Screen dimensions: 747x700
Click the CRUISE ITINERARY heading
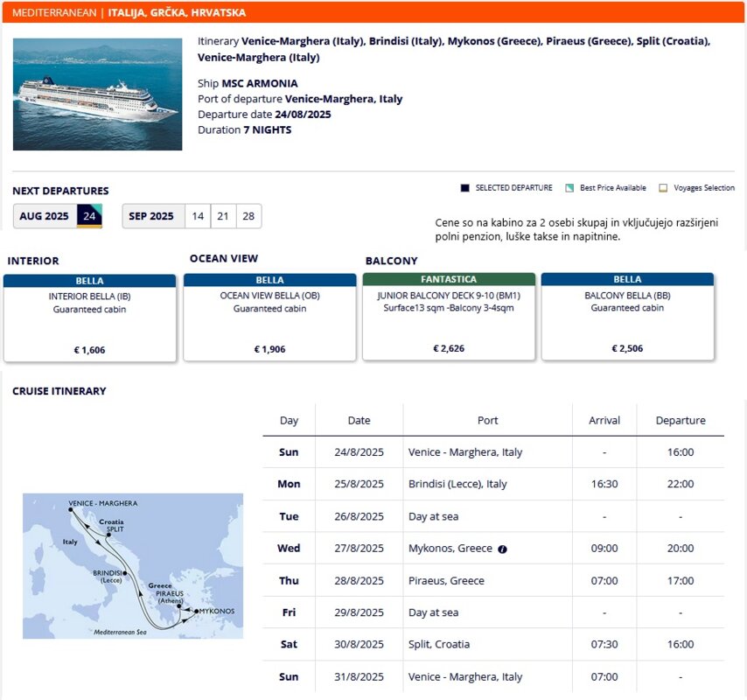coord(59,391)
